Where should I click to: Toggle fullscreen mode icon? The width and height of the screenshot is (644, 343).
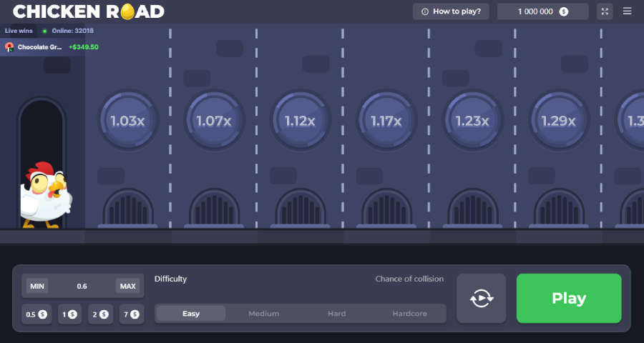click(x=605, y=11)
